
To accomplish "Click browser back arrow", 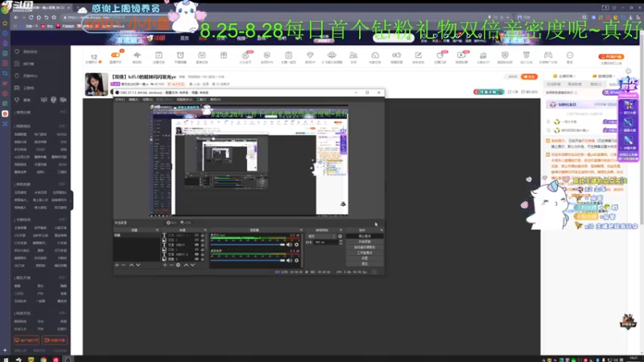I will pos(16,17).
